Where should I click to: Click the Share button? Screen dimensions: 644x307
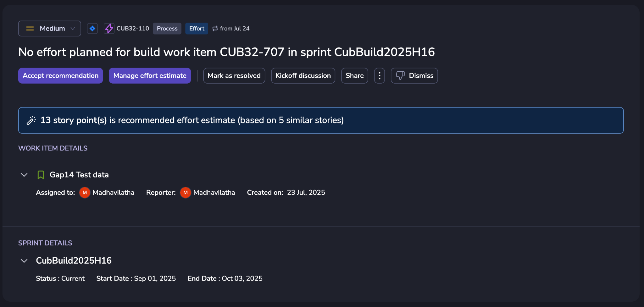[354, 76]
